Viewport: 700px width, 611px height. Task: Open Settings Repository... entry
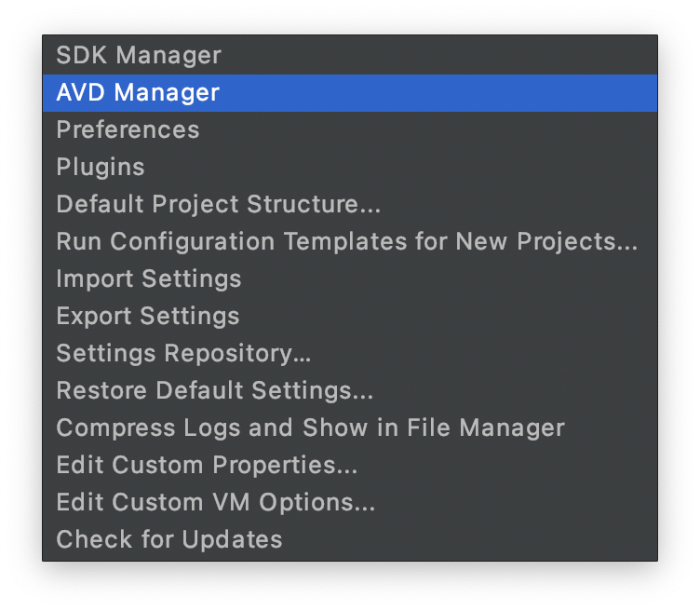(x=350, y=353)
